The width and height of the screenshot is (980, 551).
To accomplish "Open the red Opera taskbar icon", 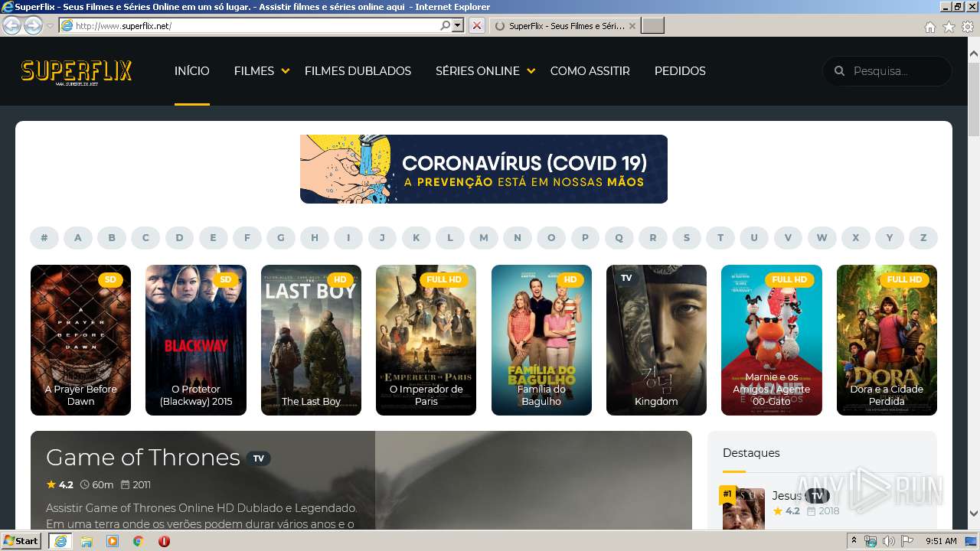I will click(164, 541).
